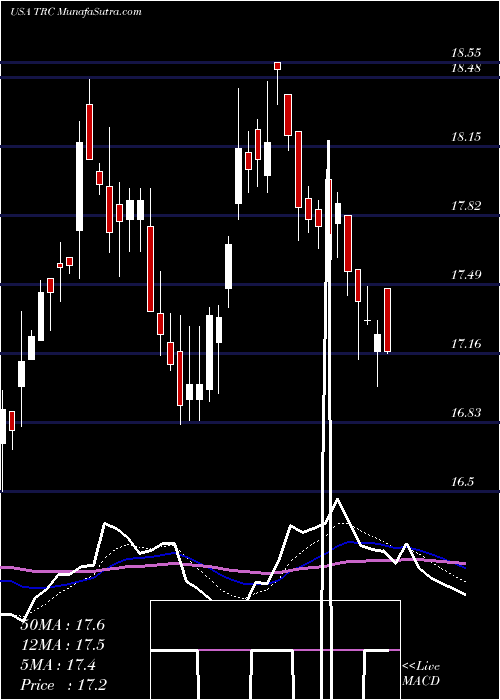
Task: Click the 17.49 price level label
Action: (466, 275)
